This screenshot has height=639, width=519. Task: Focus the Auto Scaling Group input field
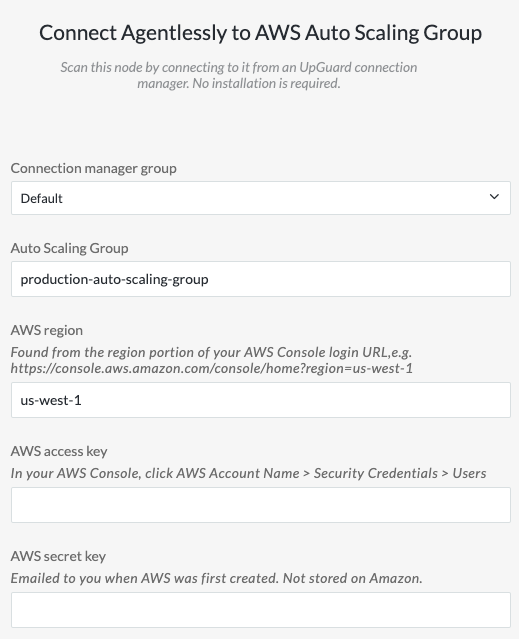261,279
